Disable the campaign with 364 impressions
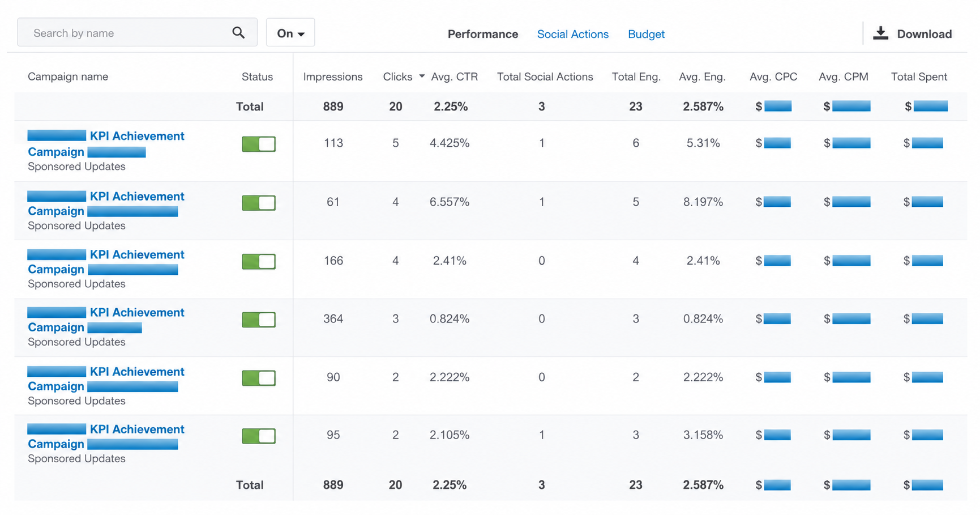The height and width of the screenshot is (515, 980). click(x=259, y=320)
